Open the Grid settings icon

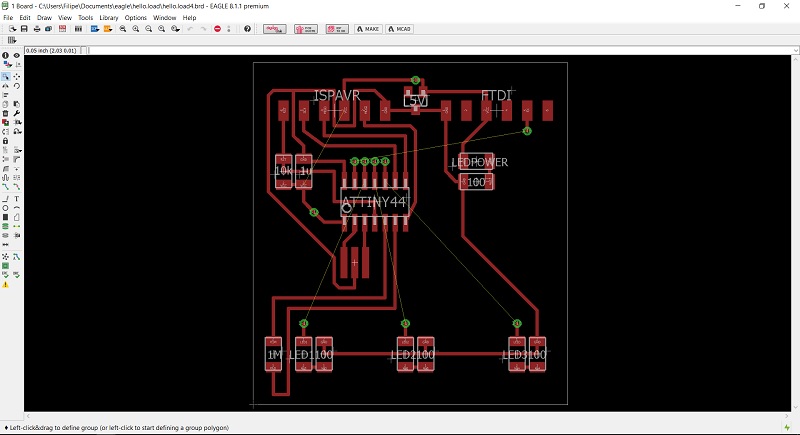pos(12,40)
